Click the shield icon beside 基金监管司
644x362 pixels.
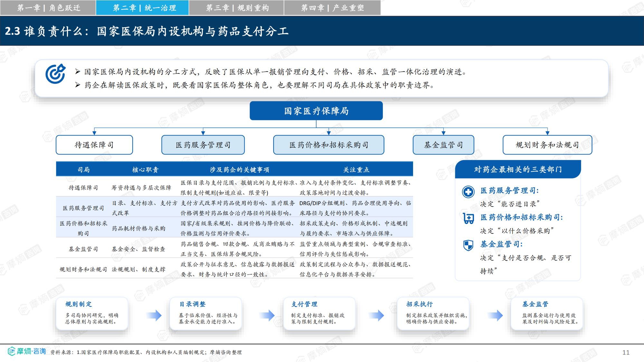point(468,245)
